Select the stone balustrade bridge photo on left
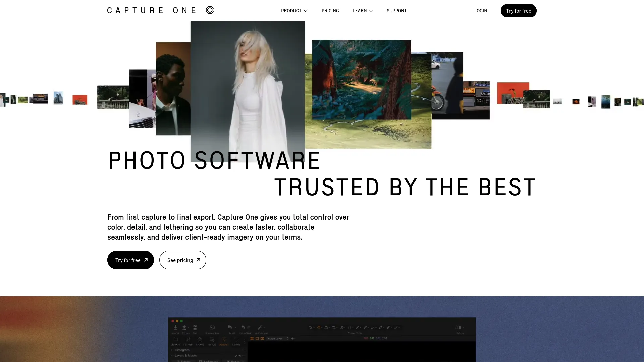The height and width of the screenshot is (362, 644). point(113,97)
